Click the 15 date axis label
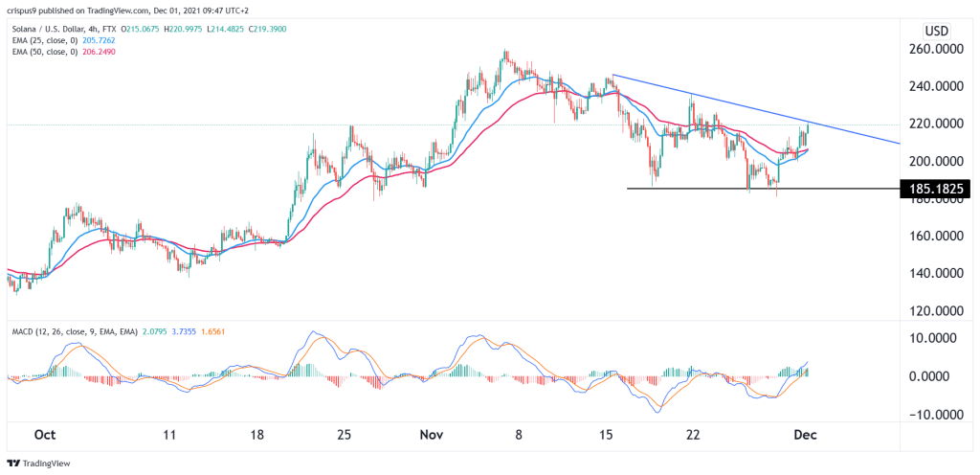This screenshot has width=980, height=475. [x=608, y=435]
